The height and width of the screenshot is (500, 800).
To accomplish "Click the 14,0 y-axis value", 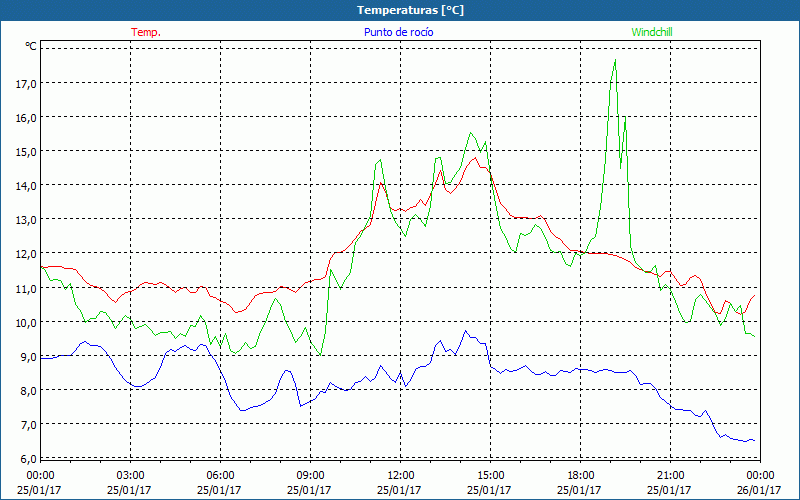I will [x=26, y=186].
